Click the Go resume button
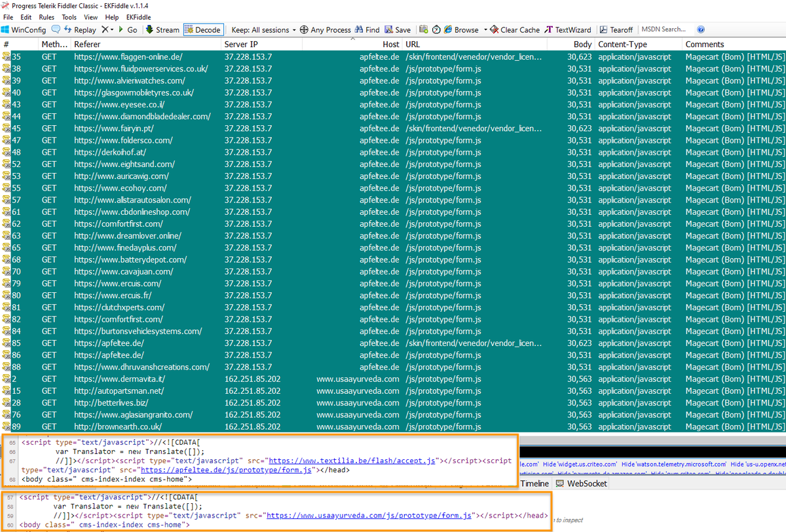 point(127,29)
